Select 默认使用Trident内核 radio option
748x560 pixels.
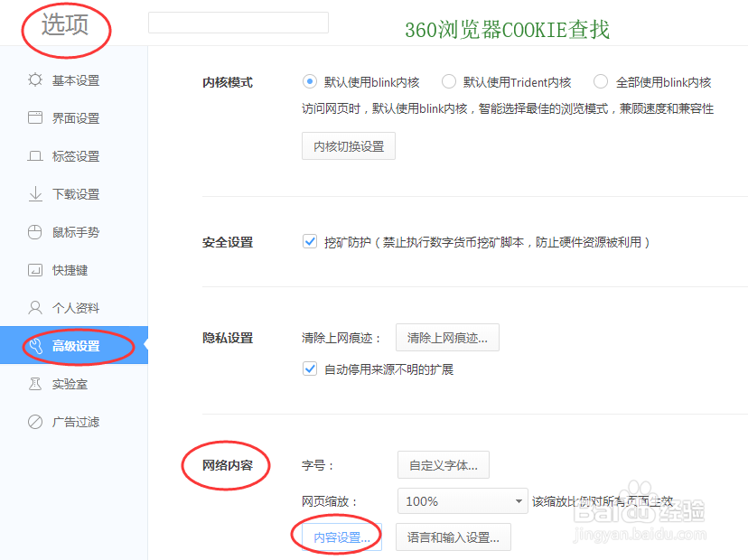click(448, 81)
